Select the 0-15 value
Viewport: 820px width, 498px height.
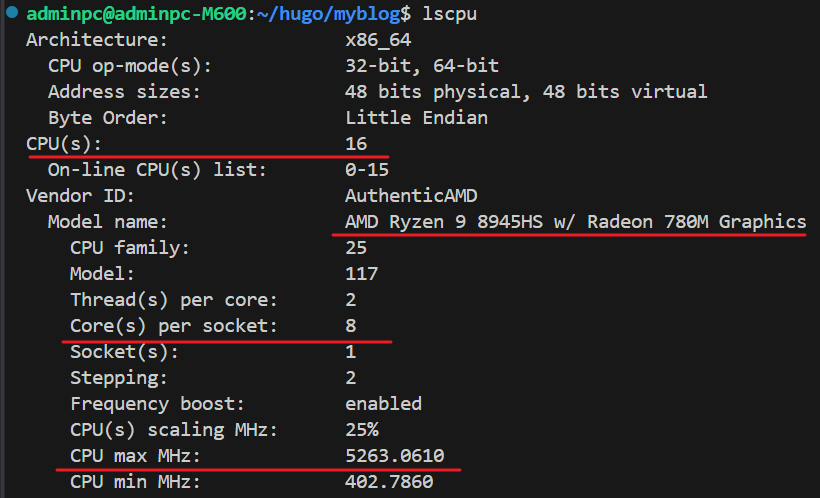(x=367, y=170)
